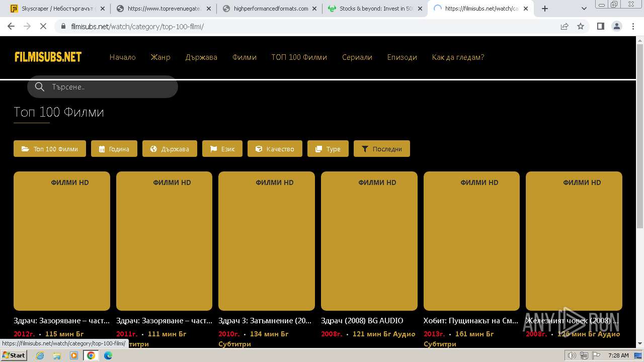Image resolution: width=644 pixels, height=362 pixels.
Task: Go back with the browser back arrow
Action: 11,26
